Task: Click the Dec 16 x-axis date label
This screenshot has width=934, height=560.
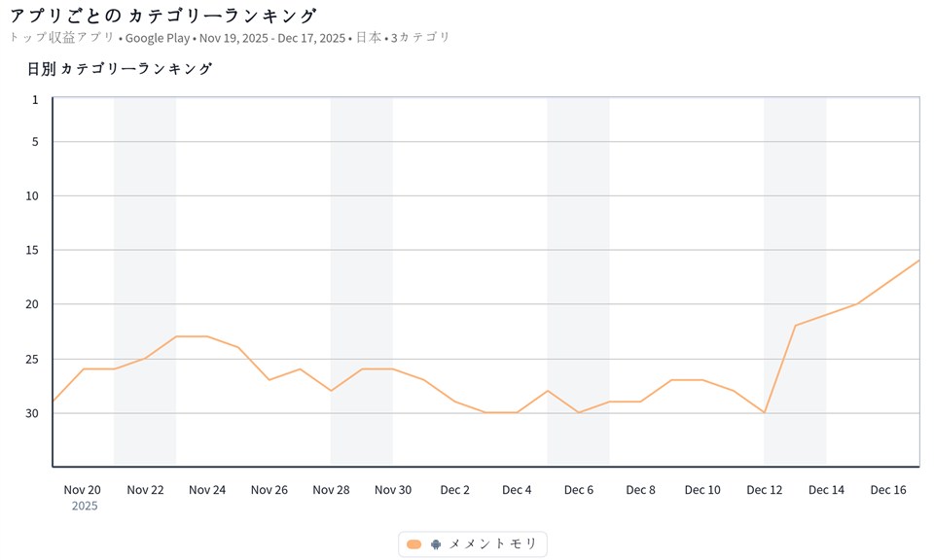Action: [888, 490]
